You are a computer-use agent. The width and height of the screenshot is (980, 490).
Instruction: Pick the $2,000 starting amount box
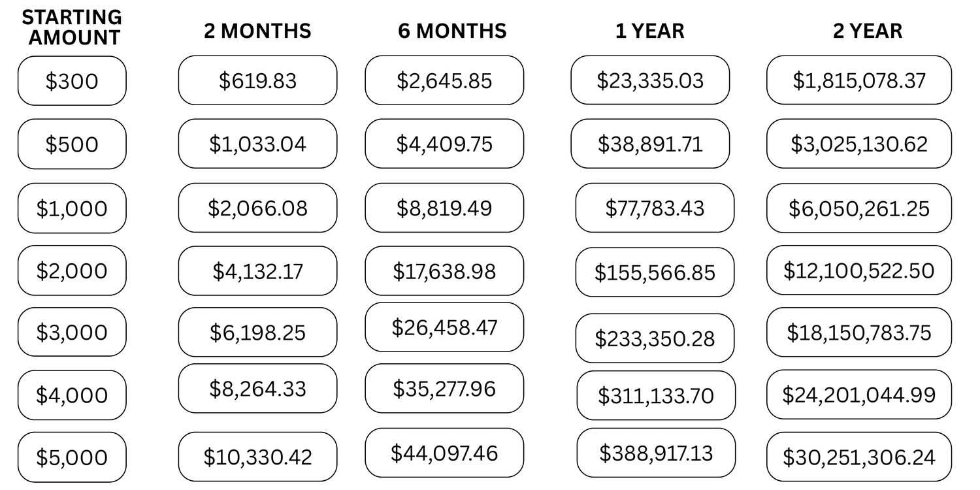pos(72,270)
